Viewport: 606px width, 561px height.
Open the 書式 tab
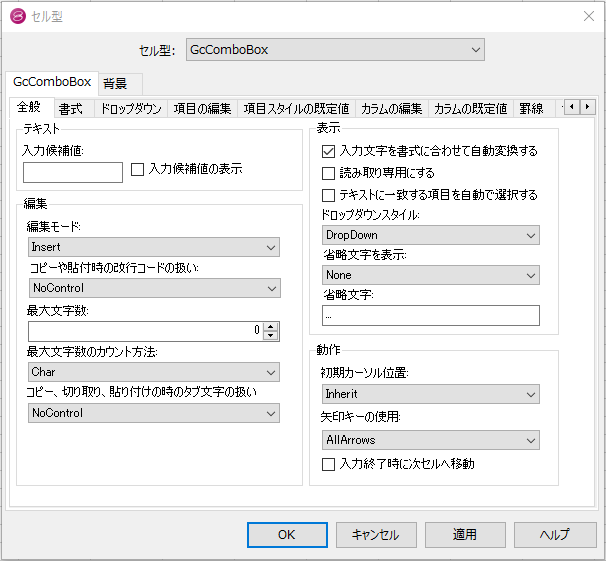tap(74, 109)
